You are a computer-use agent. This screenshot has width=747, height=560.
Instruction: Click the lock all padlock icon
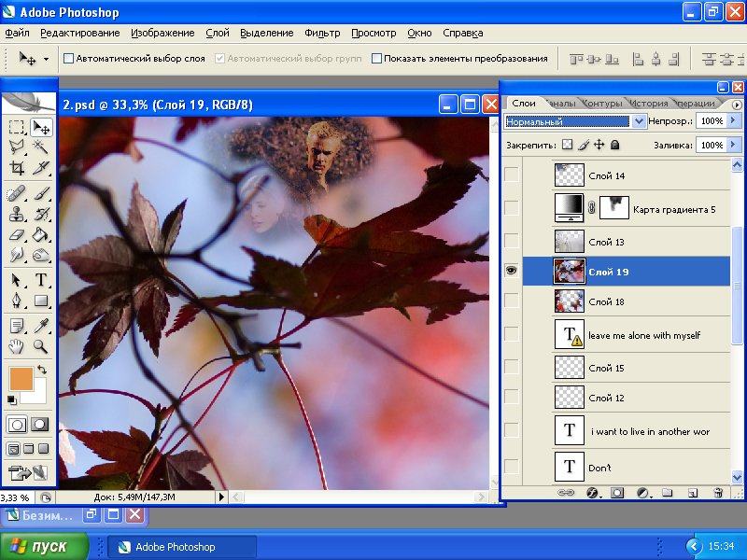(x=614, y=146)
